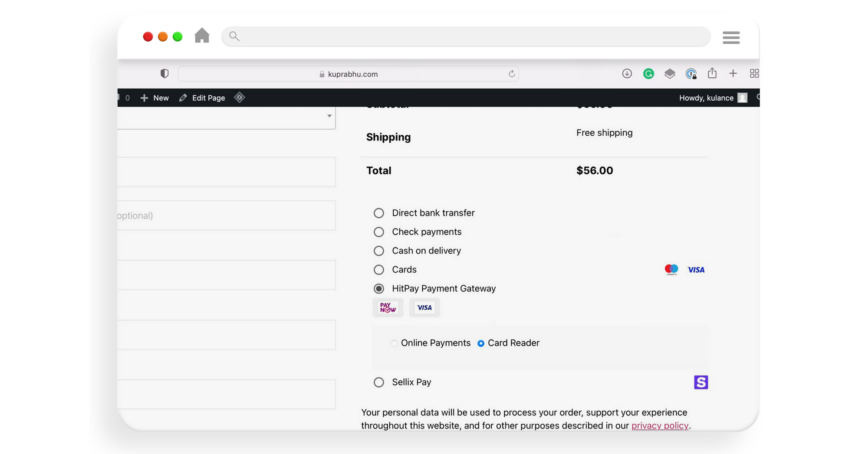This screenshot has width=868, height=454.
Task: Open the New menu in admin bar
Action: click(x=155, y=98)
